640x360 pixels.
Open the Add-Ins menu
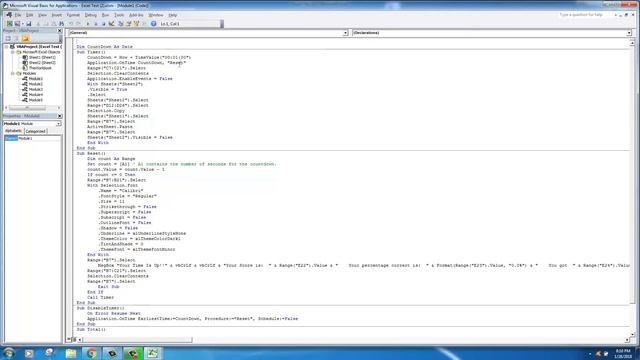click(x=136, y=15)
